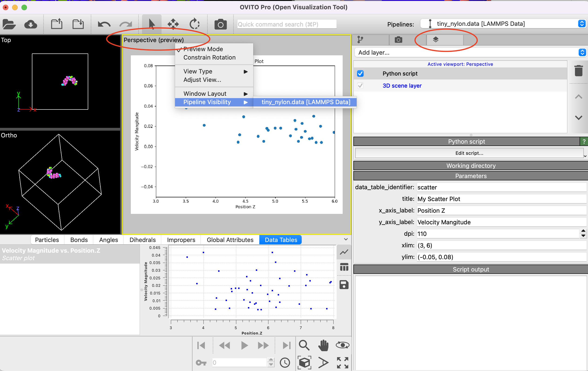Screen dimensions: 588x371
Task: Click the Edit script button
Action: 469,153
